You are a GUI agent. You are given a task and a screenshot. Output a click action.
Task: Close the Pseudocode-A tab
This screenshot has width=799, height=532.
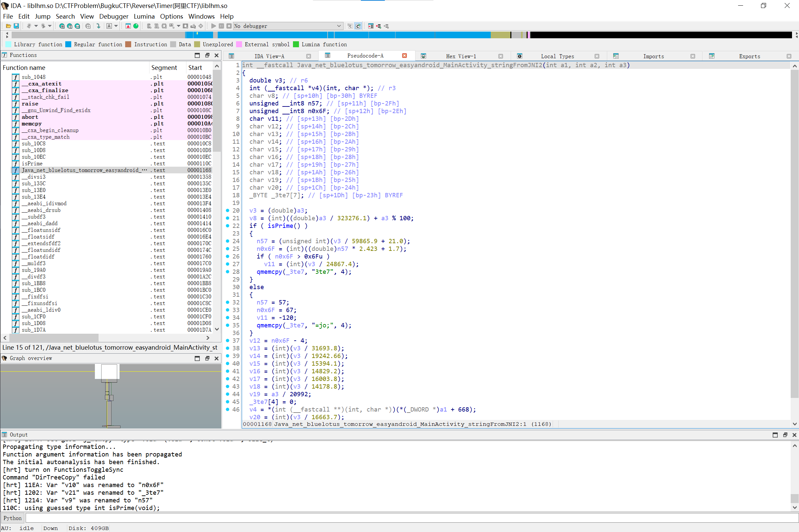404,56
